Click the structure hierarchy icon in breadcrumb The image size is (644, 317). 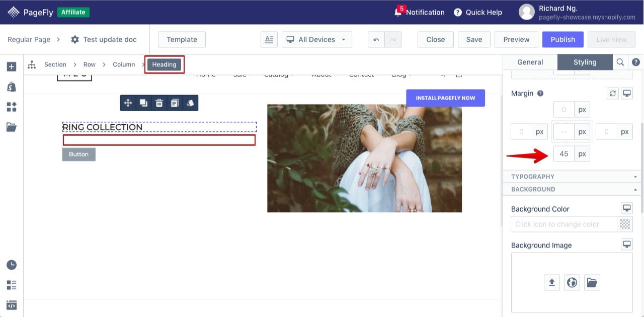point(32,64)
